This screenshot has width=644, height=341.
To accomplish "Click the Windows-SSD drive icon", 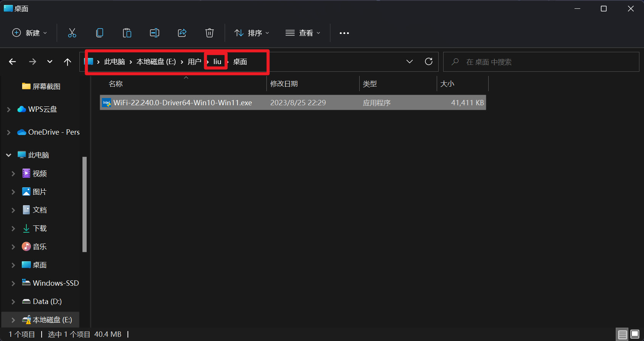I will point(26,283).
